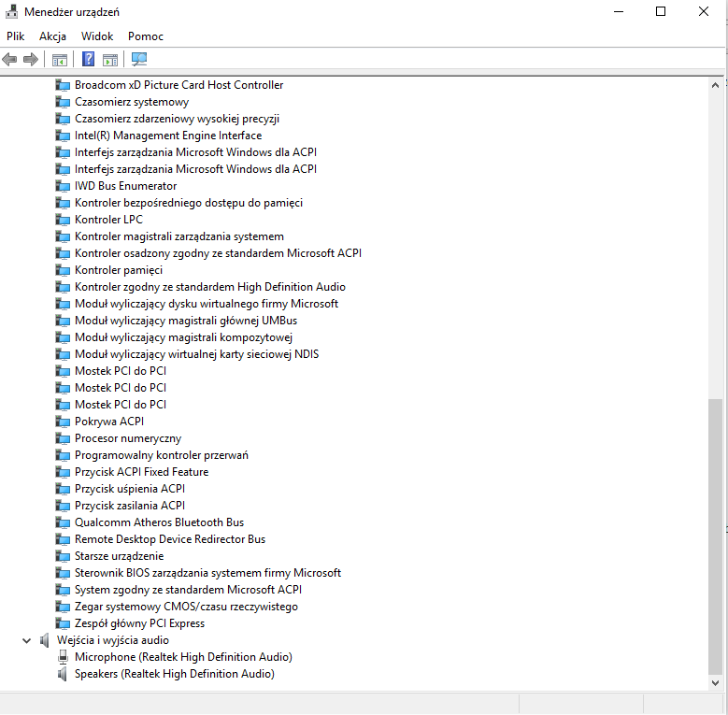Select the icon beside Remote Desktop Device Redirector Bus
Screen dimensions: 728x715
tap(63, 539)
